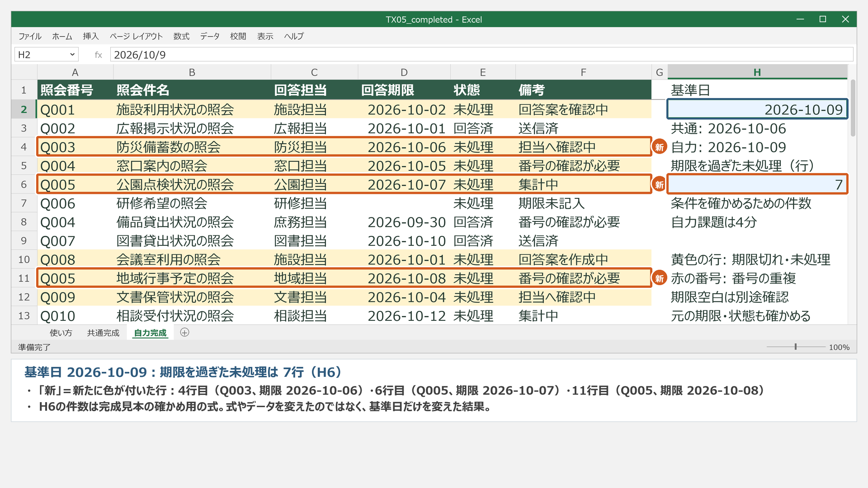Select column A header
Viewport: 868px width, 488px height.
coord(75,72)
